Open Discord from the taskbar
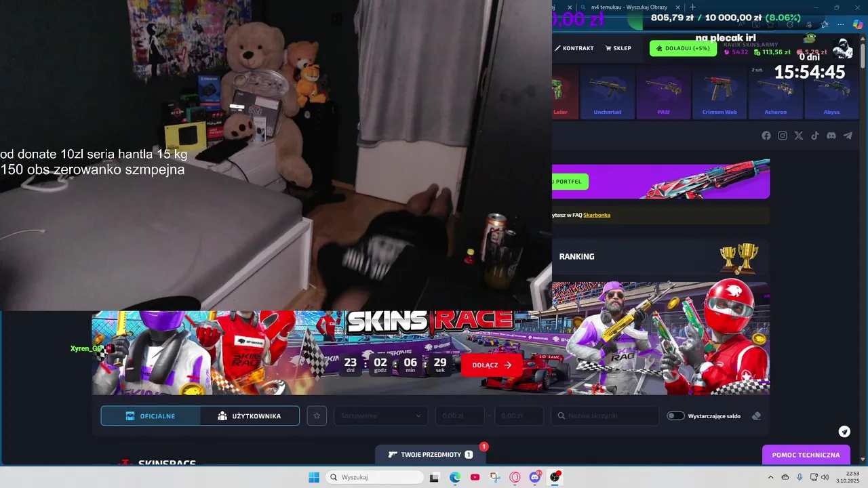 pyautogui.click(x=535, y=477)
